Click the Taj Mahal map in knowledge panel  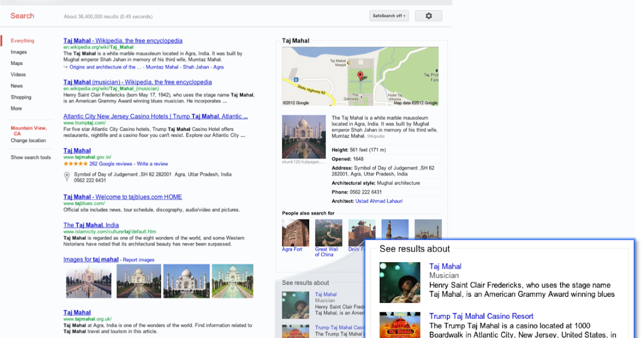[x=360, y=76]
